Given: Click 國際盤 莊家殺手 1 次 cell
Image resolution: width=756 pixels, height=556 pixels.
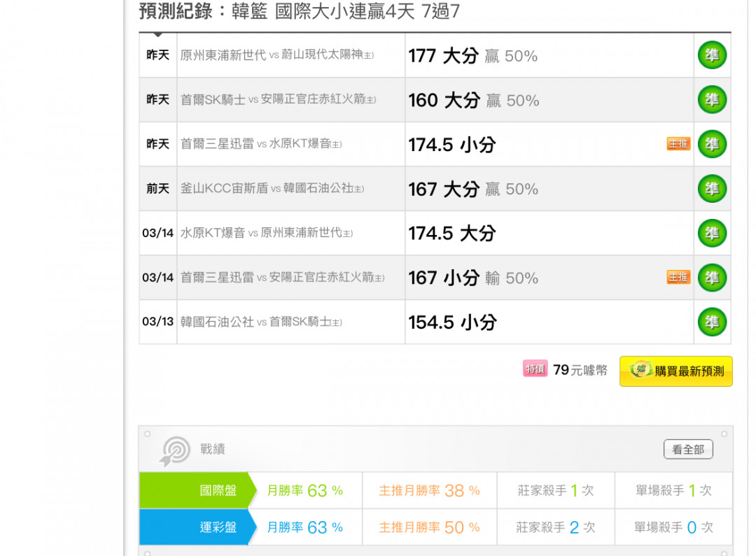Looking at the screenshot, I should [555, 491].
